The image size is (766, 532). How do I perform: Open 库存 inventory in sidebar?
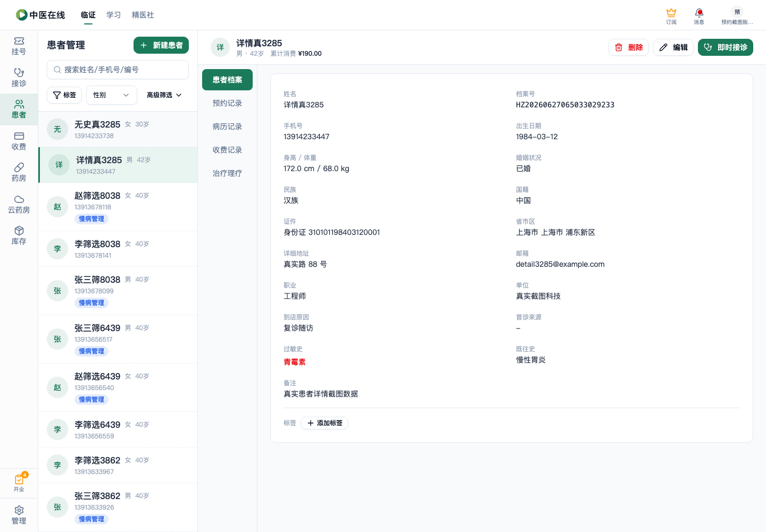pos(19,235)
